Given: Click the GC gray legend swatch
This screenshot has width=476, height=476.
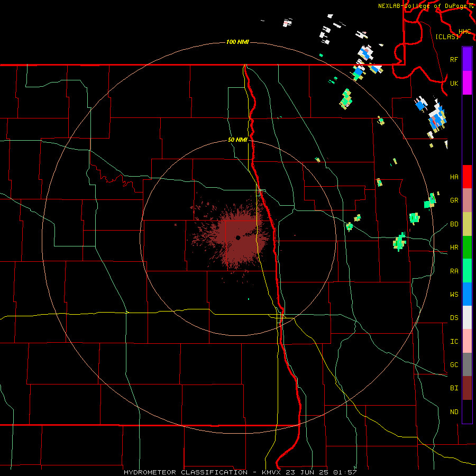Looking at the screenshot, I should pyautogui.click(x=467, y=364).
